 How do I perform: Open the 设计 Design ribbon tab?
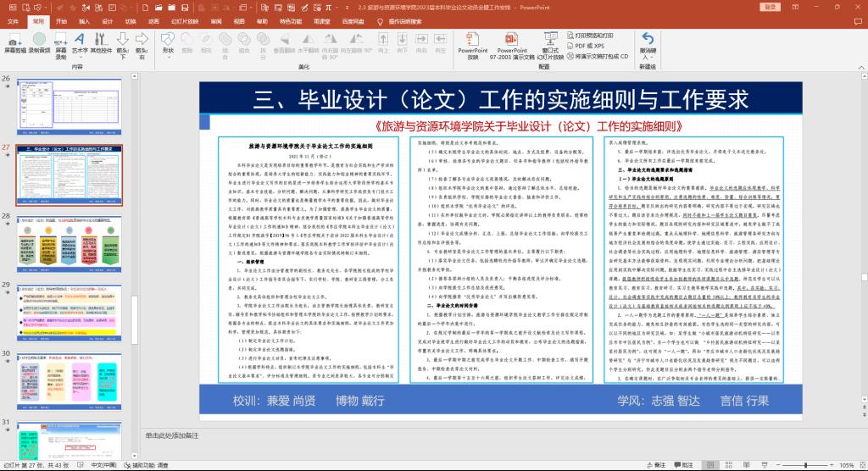click(x=107, y=19)
